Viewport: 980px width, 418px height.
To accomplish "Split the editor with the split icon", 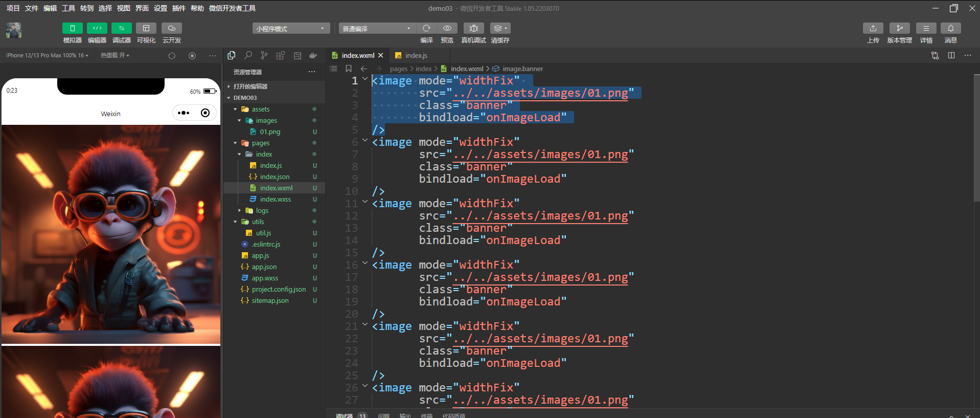I will click(x=951, y=55).
